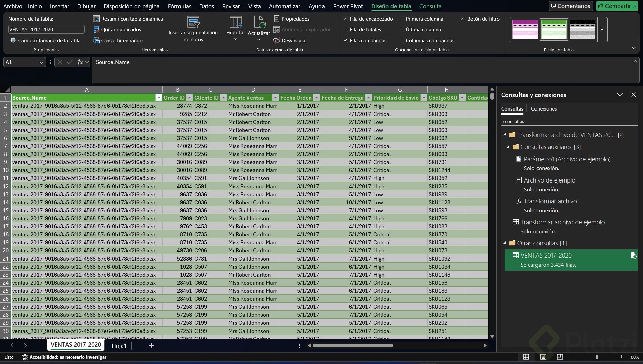Uncheck the Filas con bandas option
The height and width of the screenshot is (364, 643).
345,41
